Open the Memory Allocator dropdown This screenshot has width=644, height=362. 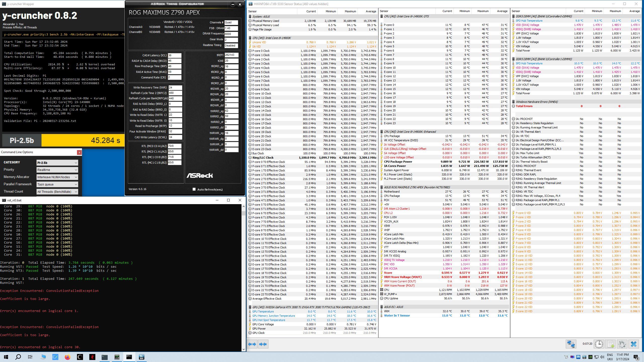57,177
